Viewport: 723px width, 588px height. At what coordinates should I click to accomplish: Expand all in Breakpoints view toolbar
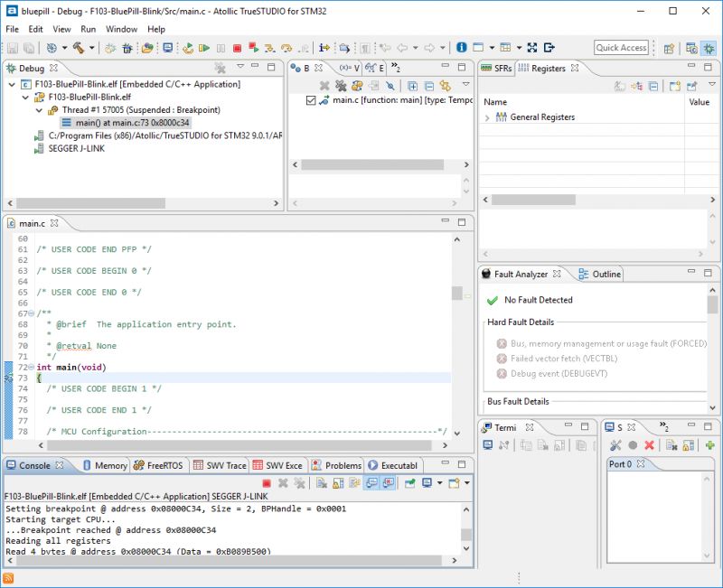[412, 86]
